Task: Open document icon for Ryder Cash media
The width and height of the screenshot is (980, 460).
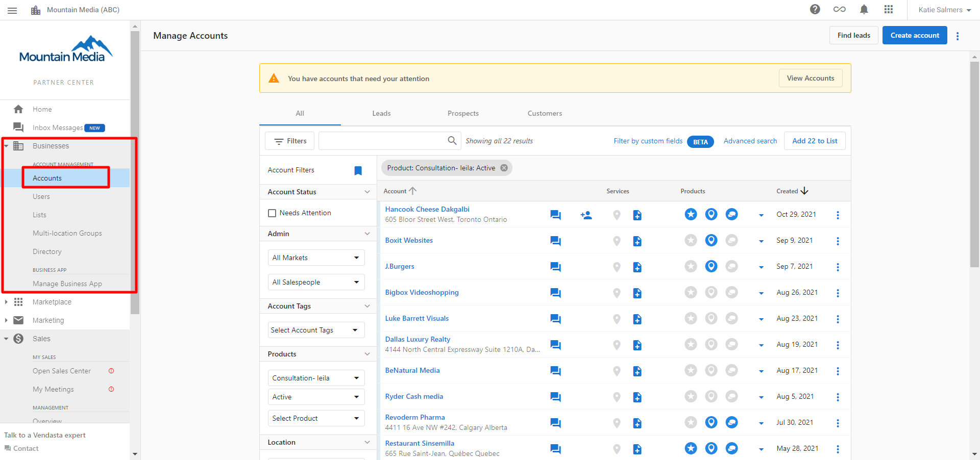Action: coord(637,397)
